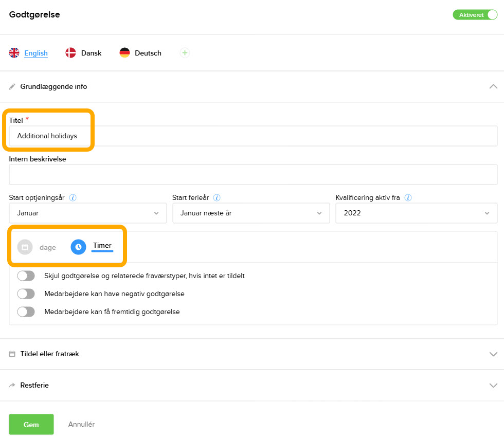This screenshot has height=439, width=504.
Task: Click the Annullér link
Action: pos(81,425)
